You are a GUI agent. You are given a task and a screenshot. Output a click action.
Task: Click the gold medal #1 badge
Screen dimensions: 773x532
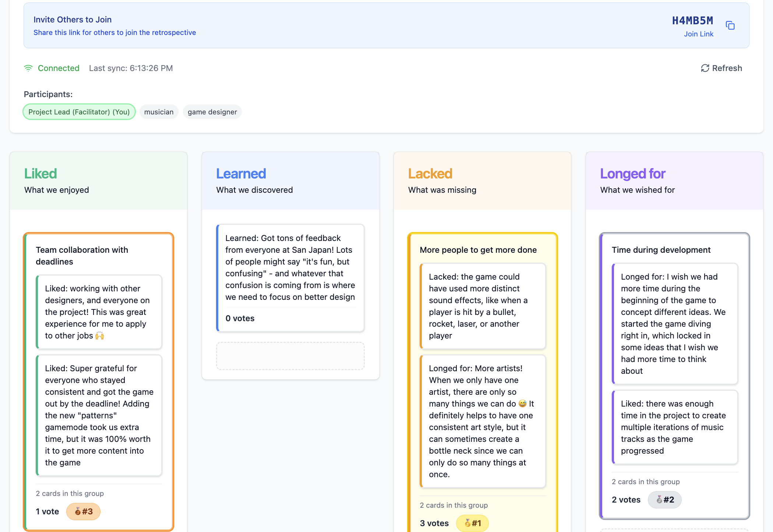tap(472, 523)
